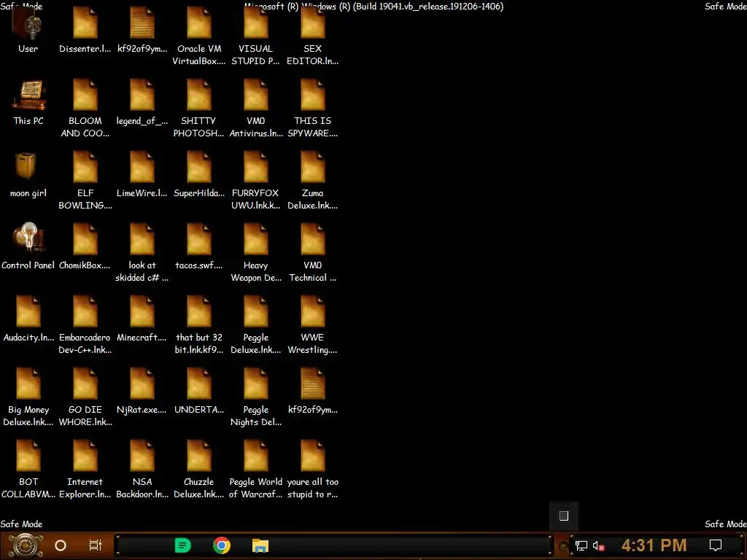Open the steampunk Start button
The width and height of the screenshot is (747, 560).
pyautogui.click(x=26, y=545)
